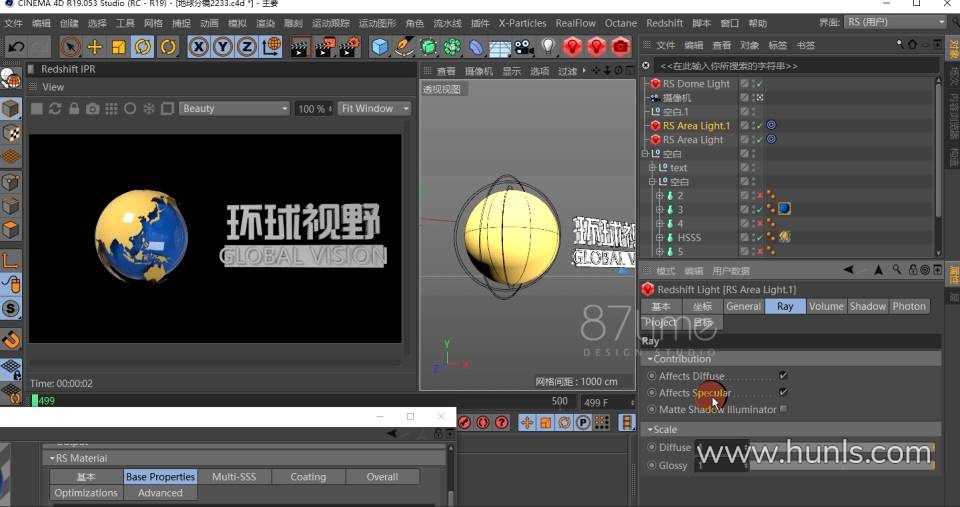Toggle layer box for RS Area Light
This screenshot has height=507, width=960.
tap(744, 140)
